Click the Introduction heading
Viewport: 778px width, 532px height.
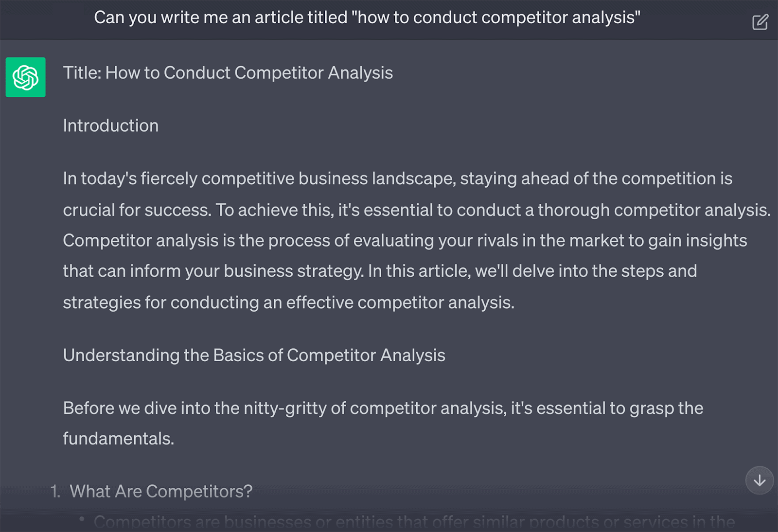pos(110,125)
